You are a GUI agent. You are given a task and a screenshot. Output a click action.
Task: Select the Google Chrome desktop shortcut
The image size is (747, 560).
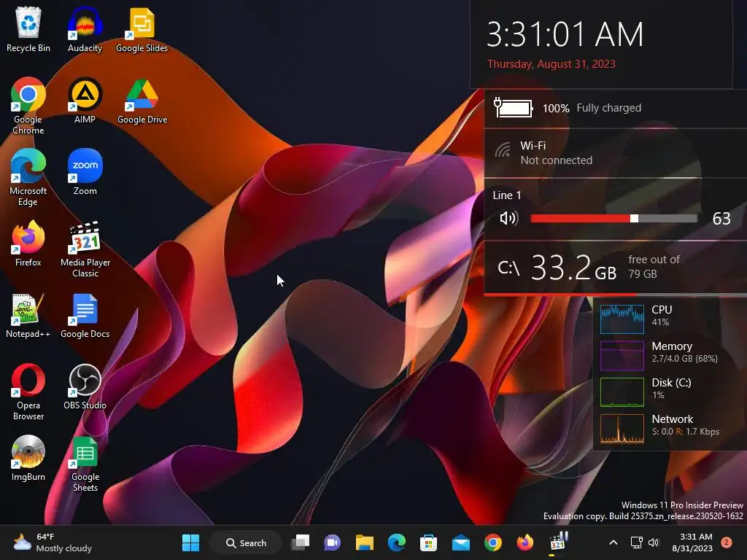[x=28, y=106]
